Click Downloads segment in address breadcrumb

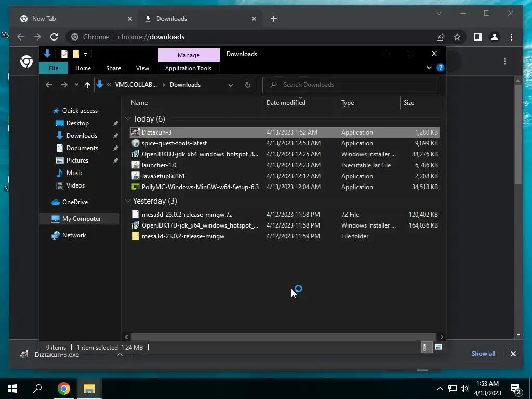click(x=185, y=85)
